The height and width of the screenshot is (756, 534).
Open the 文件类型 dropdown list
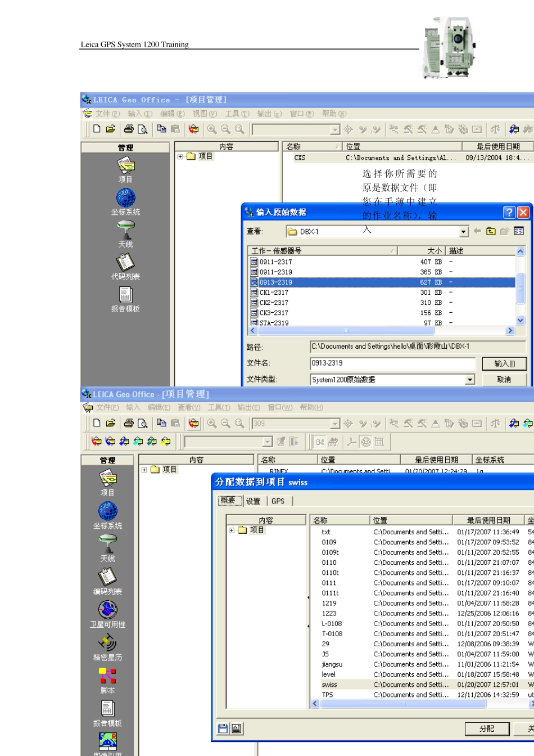(470, 380)
